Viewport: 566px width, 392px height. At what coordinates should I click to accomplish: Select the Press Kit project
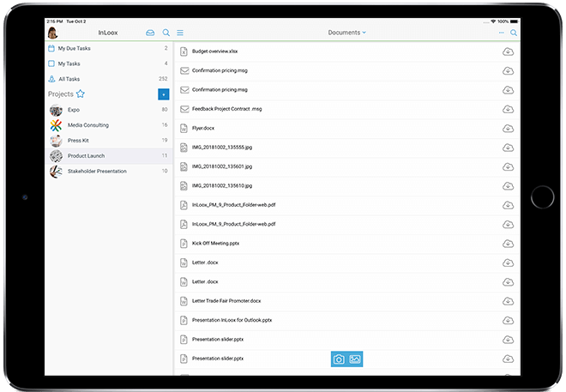click(x=108, y=141)
